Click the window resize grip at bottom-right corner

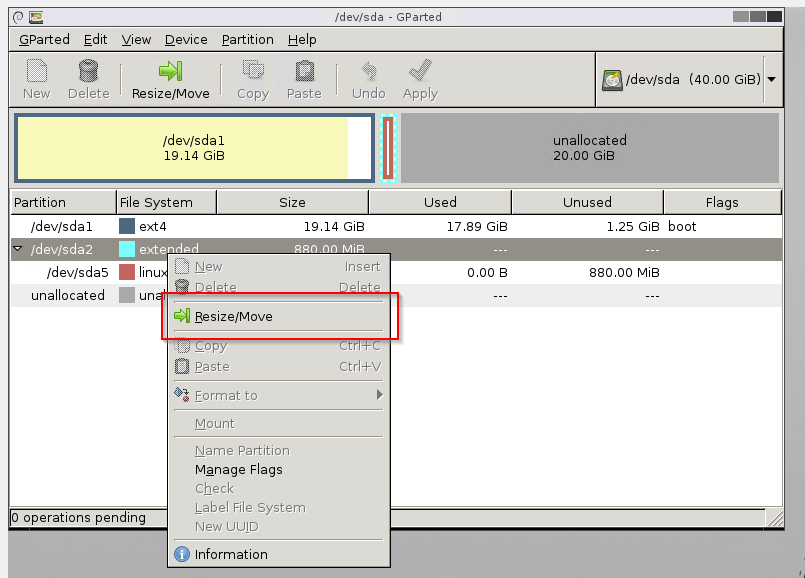click(x=775, y=518)
